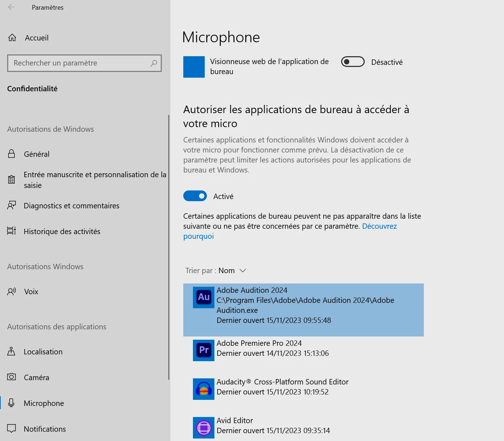Click the Activé toggle label
The image size is (504, 441).
click(x=223, y=196)
